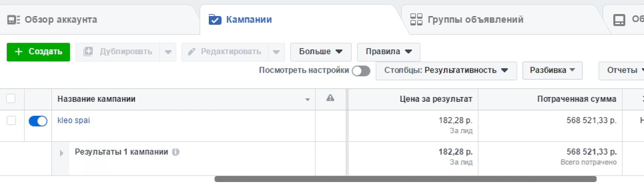Click the Редактировать button
Viewport: 644px width, 184px height.
[225, 52]
